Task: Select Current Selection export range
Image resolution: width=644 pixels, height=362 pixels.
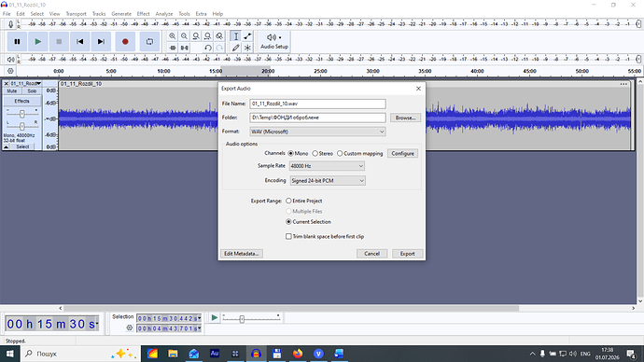Action: click(288, 222)
